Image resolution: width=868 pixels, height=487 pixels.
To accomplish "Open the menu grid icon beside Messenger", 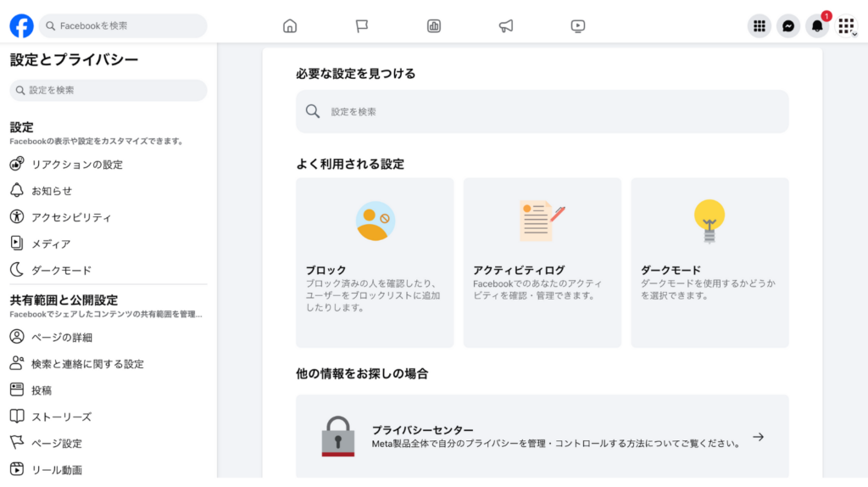I will tap(759, 26).
